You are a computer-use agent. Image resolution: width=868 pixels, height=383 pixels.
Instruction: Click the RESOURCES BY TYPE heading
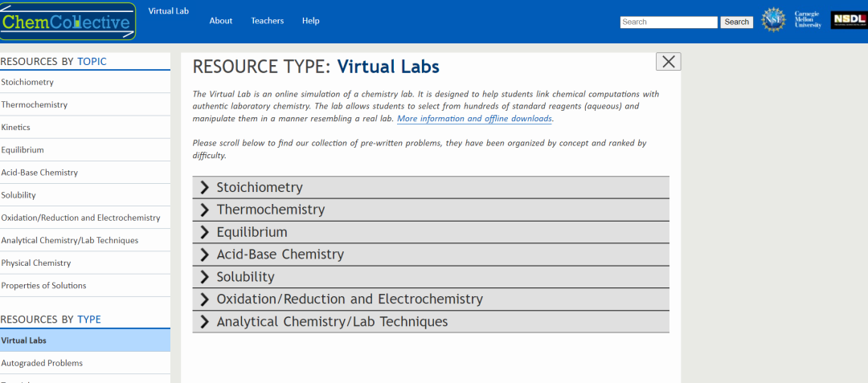click(x=51, y=320)
